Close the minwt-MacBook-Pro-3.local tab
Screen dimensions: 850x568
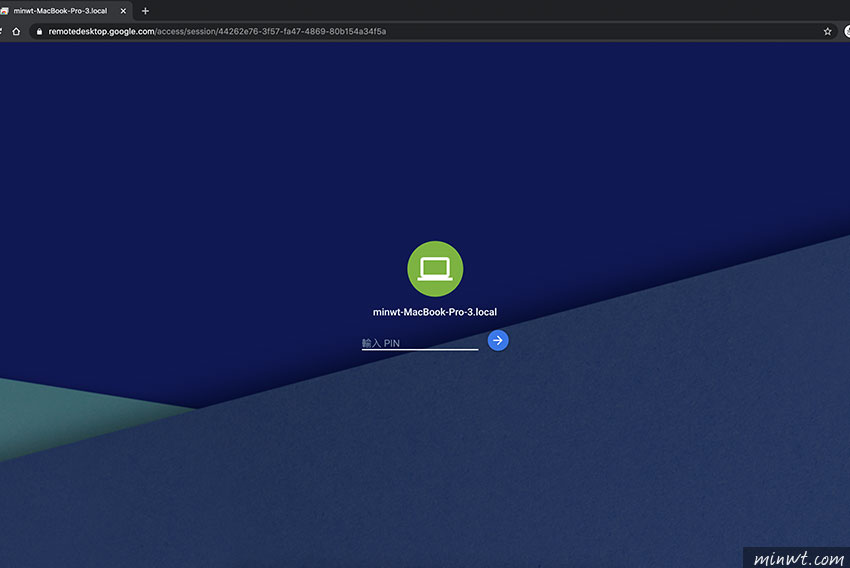(123, 11)
